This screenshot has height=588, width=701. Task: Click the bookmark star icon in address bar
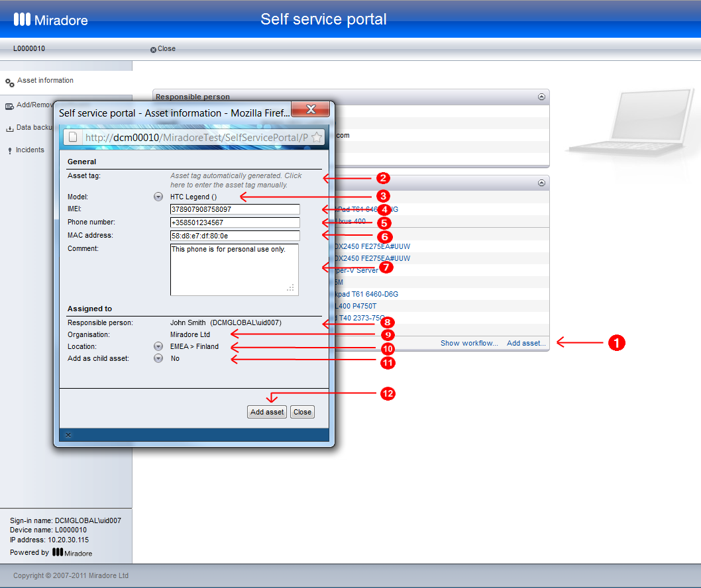pyautogui.click(x=317, y=137)
